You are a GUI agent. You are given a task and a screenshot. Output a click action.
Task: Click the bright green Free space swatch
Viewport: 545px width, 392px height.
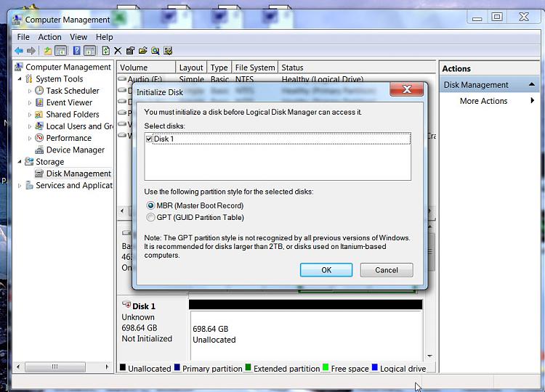326,367
